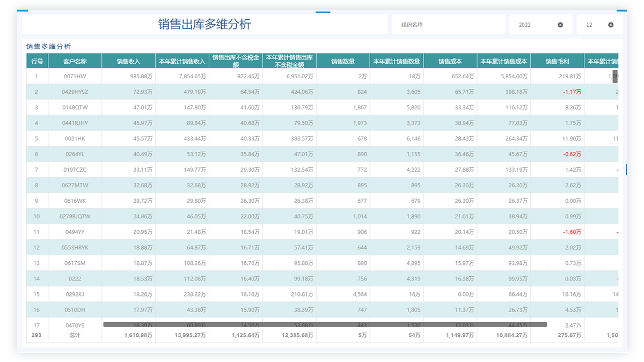Select customer 0429HYSZ row
This screenshot has width=644, height=362.
click(x=75, y=92)
